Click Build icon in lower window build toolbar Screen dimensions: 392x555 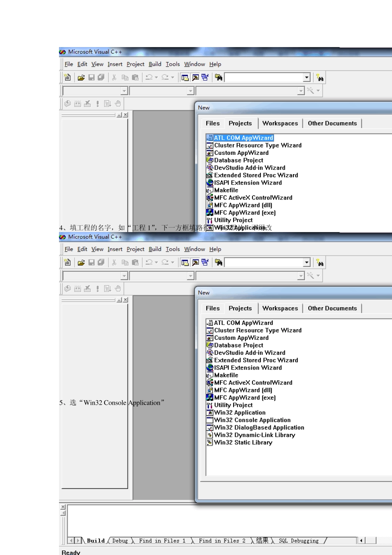click(78, 289)
